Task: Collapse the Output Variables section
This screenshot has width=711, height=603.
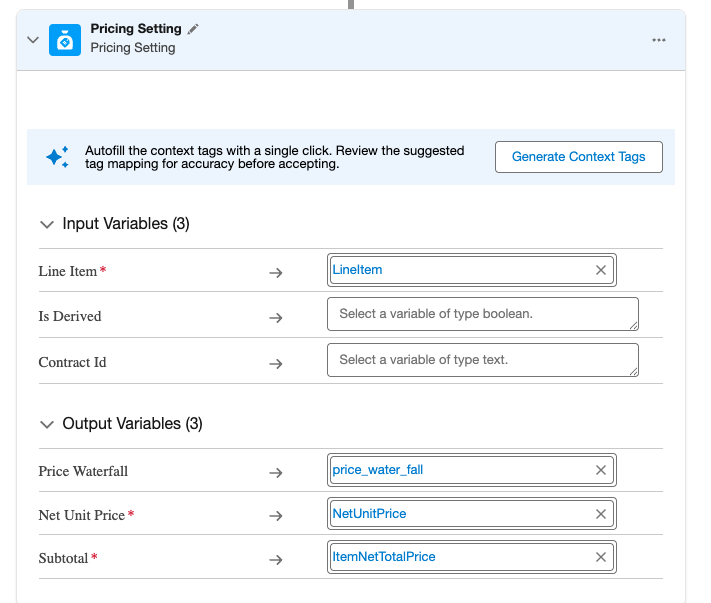Action: [46, 424]
